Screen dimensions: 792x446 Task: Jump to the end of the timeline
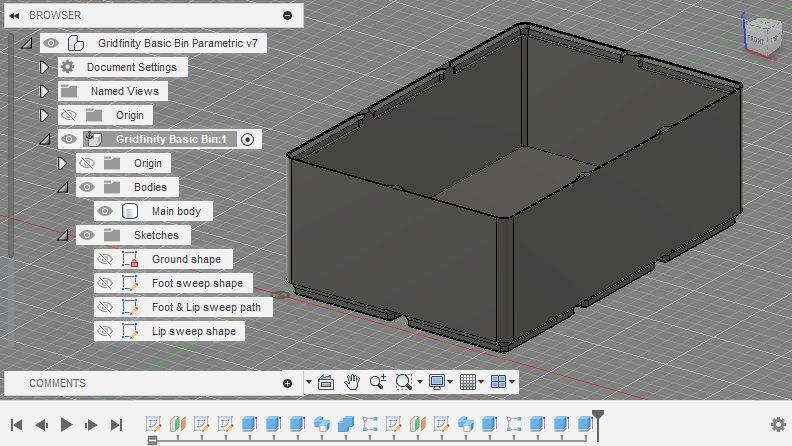pos(116,425)
